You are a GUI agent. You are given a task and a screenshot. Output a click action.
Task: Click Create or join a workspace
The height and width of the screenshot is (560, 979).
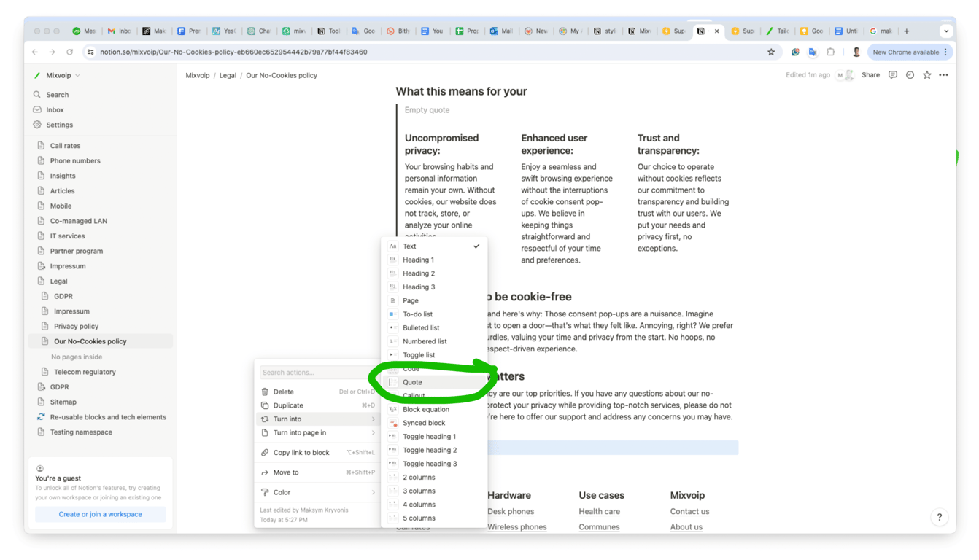coord(101,514)
